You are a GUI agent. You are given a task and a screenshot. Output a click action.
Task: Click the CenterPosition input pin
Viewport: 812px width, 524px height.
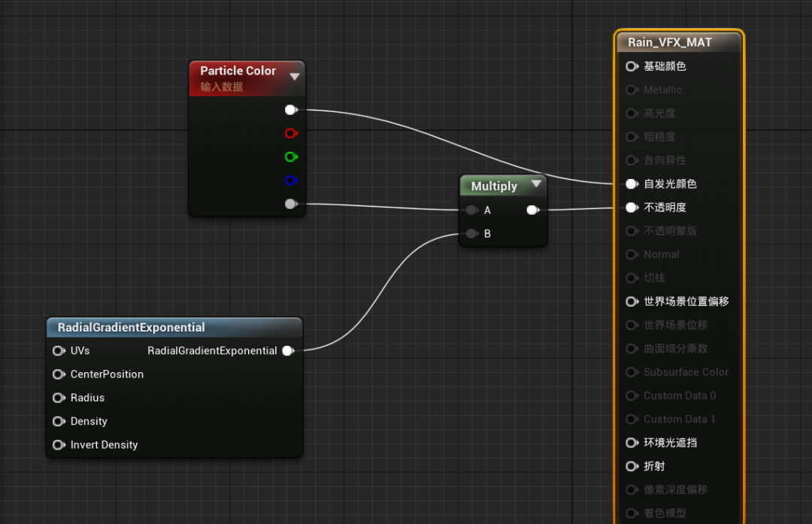pos(58,374)
